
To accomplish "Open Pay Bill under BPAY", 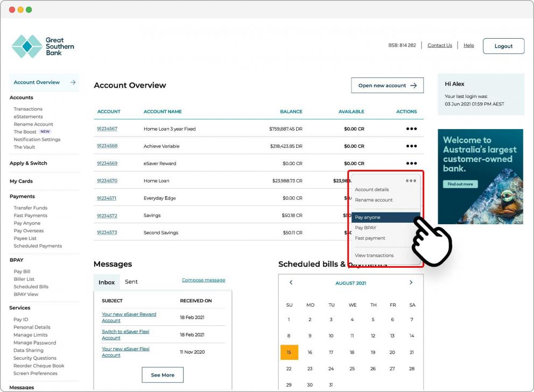I will [x=22, y=272].
